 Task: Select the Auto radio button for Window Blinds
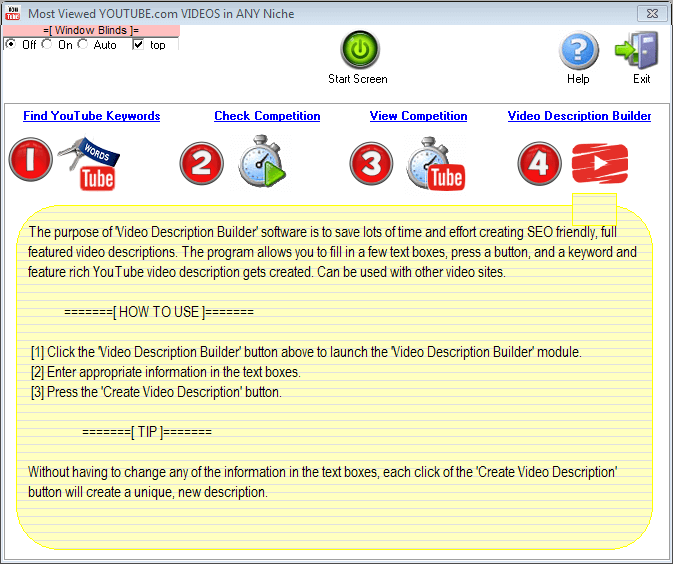pyautogui.click(x=83, y=44)
